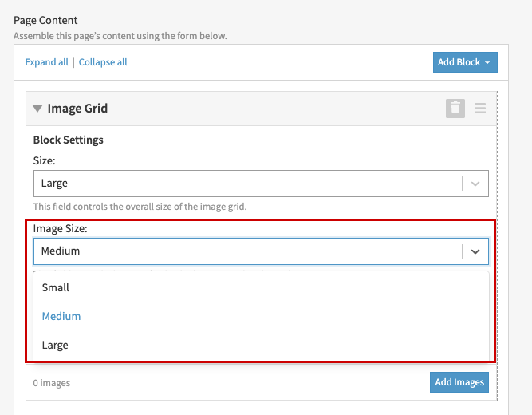532x415 pixels.
Task: Click the Image Grid reorder handle icon
Action: click(480, 109)
